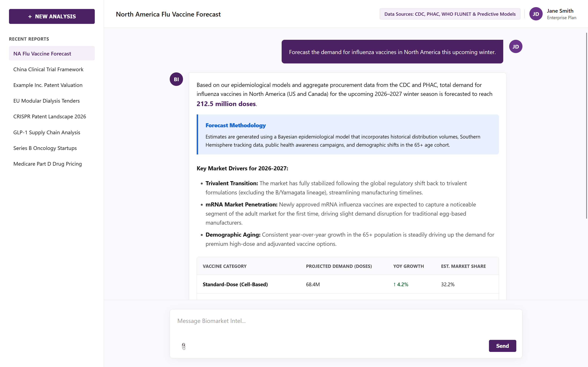Click Jane Smith account name

560,11
